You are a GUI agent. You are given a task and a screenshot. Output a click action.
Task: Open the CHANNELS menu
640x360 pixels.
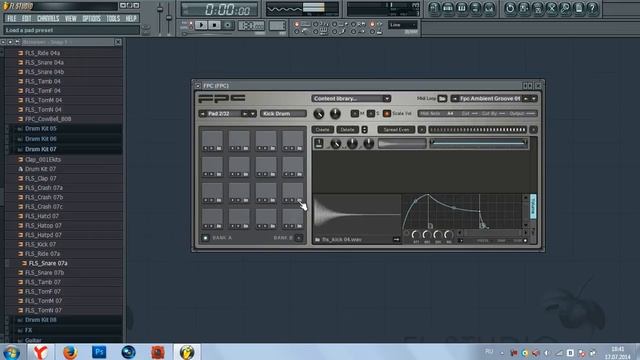48,18
